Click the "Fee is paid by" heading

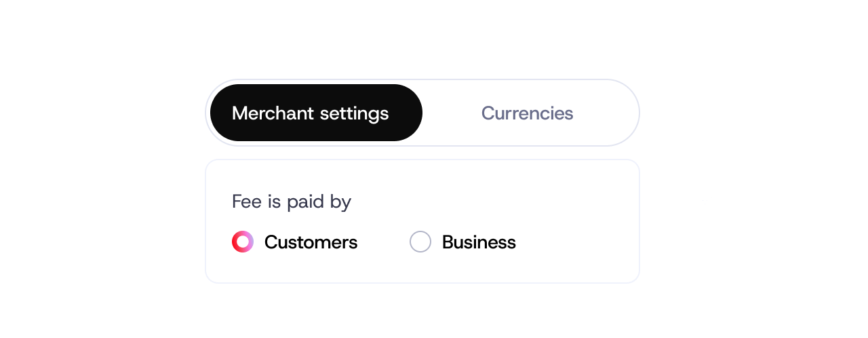pyautogui.click(x=292, y=202)
